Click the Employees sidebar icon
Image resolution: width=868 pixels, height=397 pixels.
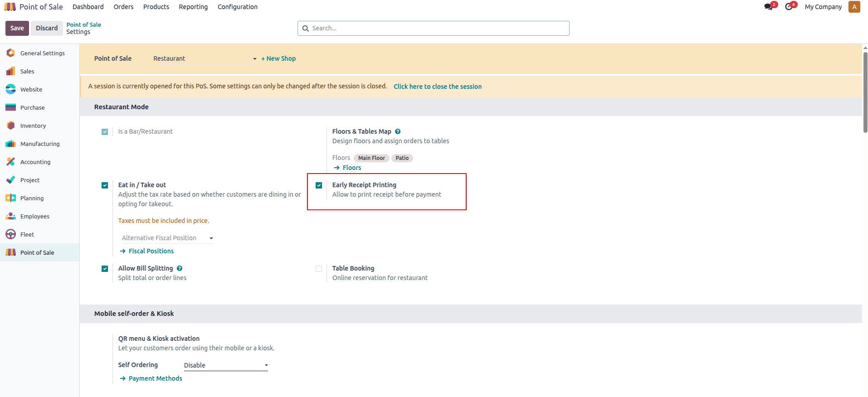tap(11, 216)
